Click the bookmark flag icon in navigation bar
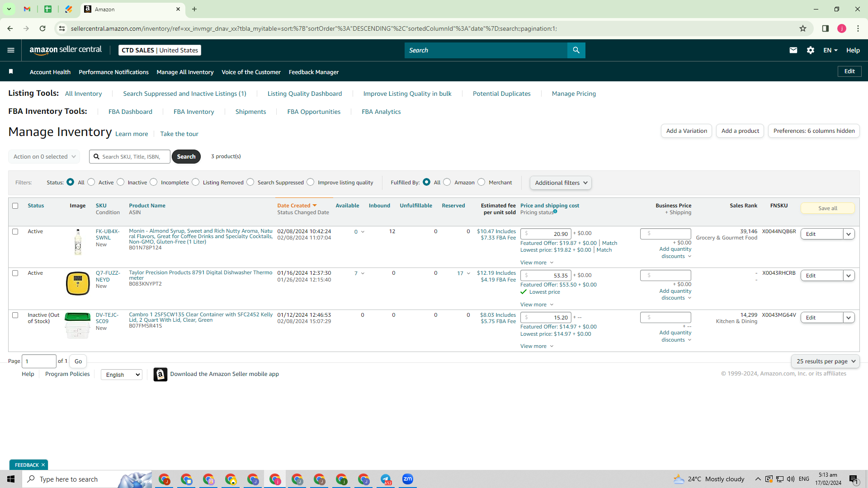The height and width of the screenshot is (488, 868). pyautogui.click(x=11, y=71)
